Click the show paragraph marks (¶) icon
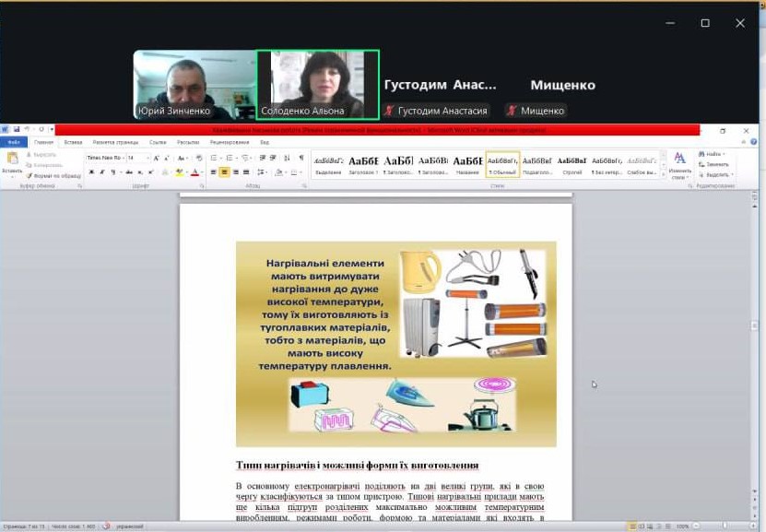Screen dimensions: 766x532 pyautogui.click(x=301, y=158)
